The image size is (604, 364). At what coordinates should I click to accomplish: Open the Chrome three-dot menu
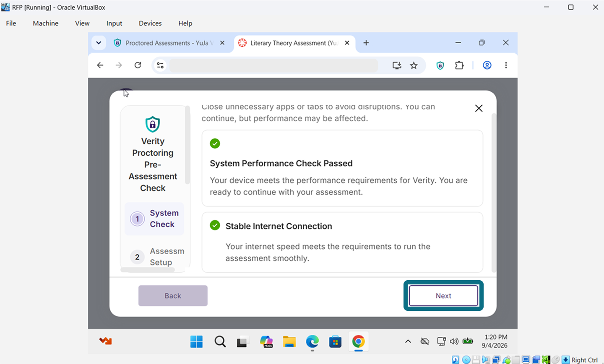(x=506, y=65)
